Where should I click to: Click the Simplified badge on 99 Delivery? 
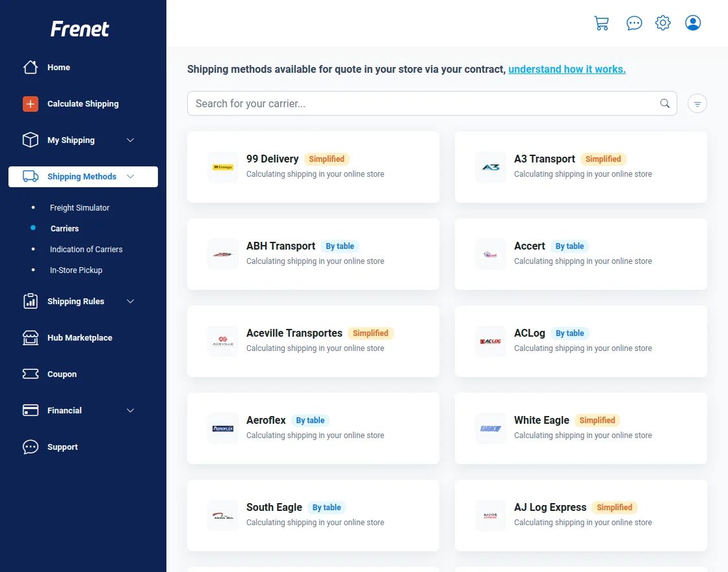327,159
